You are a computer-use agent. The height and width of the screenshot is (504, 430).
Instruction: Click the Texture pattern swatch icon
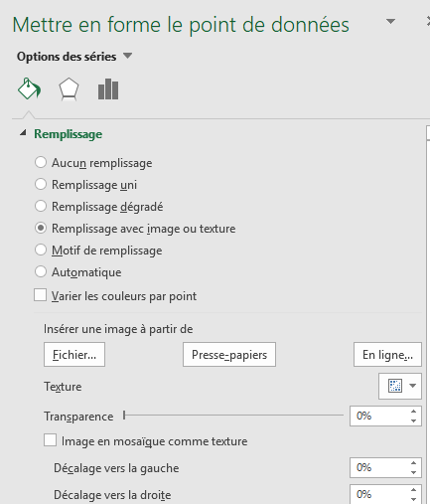point(395,386)
